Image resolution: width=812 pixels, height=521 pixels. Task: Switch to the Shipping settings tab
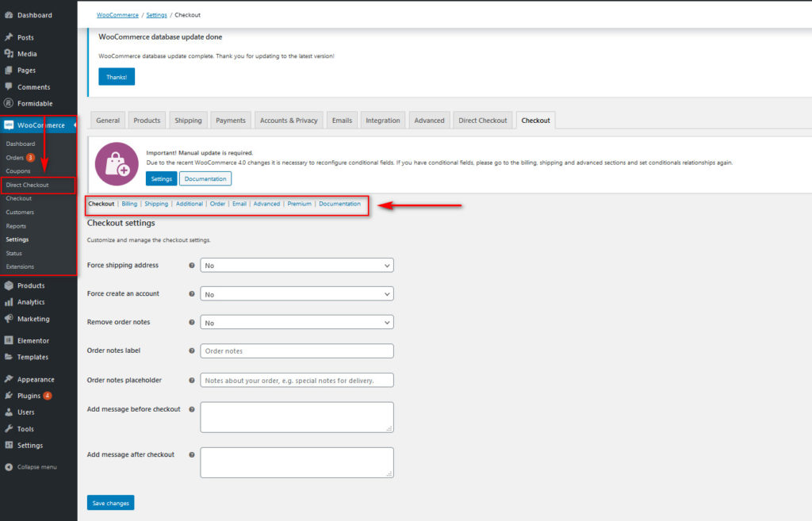[188, 121]
